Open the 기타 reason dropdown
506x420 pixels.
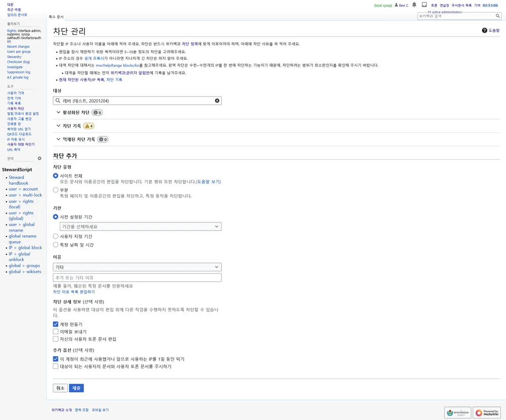[137, 267]
